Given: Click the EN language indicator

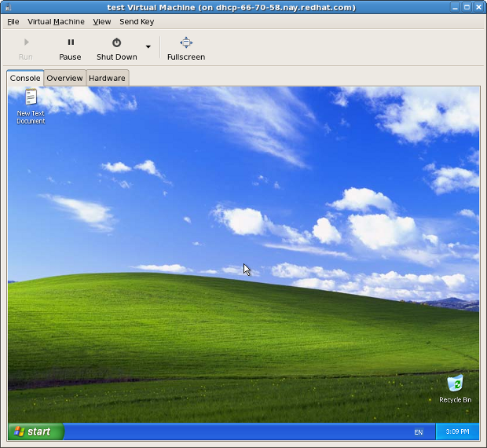Looking at the screenshot, I should coord(419,432).
